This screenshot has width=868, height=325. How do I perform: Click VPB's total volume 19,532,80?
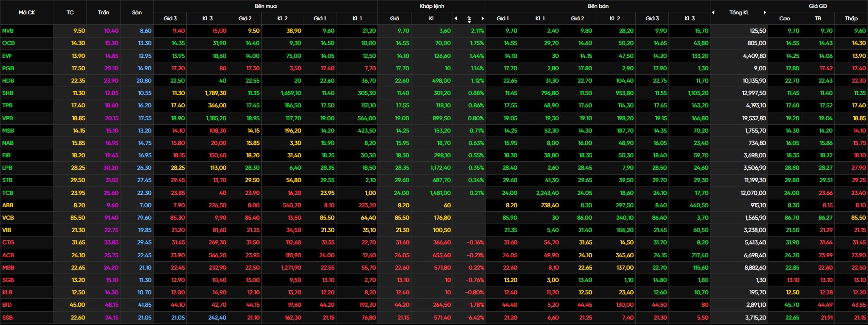[754, 118]
